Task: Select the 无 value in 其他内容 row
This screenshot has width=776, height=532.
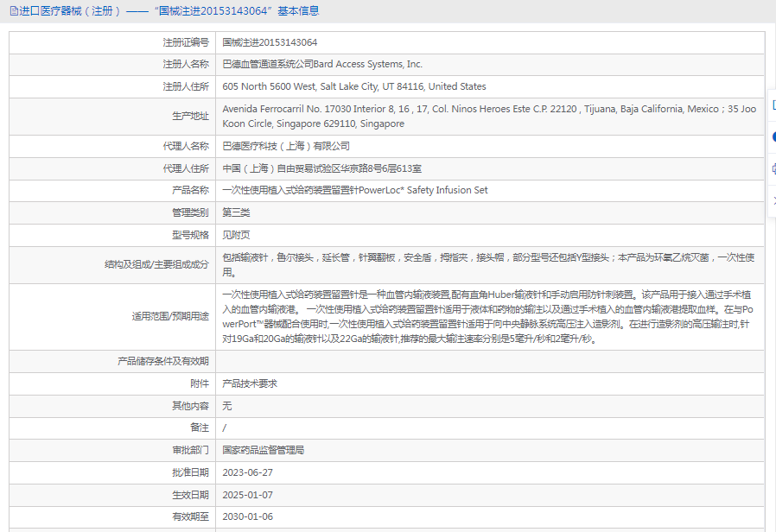Action: [x=226, y=406]
